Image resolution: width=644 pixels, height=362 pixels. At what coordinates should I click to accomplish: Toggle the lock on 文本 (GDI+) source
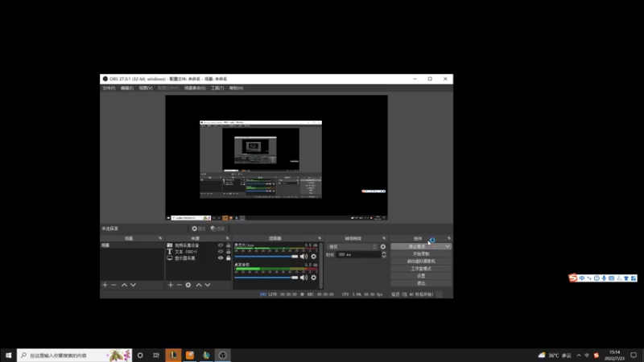point(229,252)
